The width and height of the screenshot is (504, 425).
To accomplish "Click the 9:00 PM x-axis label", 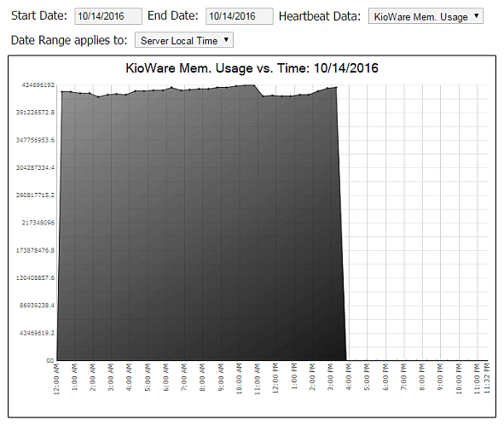I will 440,377.
